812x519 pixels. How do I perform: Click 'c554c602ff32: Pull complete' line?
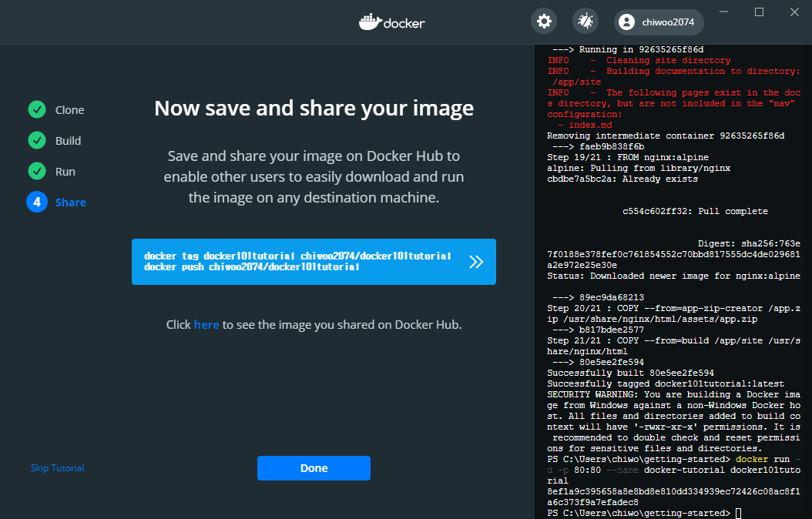pyautogui.click(x=695, y=211)
